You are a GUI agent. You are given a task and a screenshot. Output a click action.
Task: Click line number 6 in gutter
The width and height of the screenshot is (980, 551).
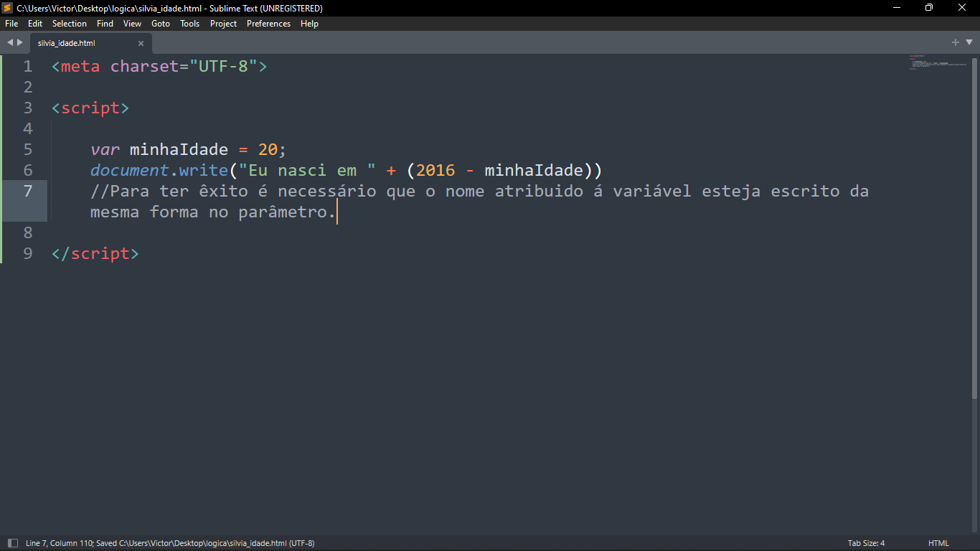(x=28, y=171)
